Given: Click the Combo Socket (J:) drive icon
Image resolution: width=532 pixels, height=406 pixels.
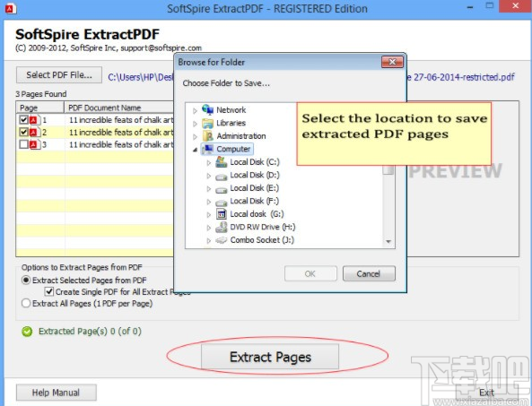Looking at the screenshot, I should [222, 240].
